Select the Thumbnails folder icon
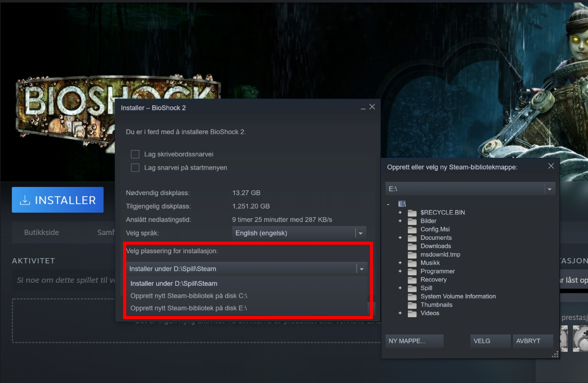This screenshot has height=383, width=588. click(x=412, y=305)
